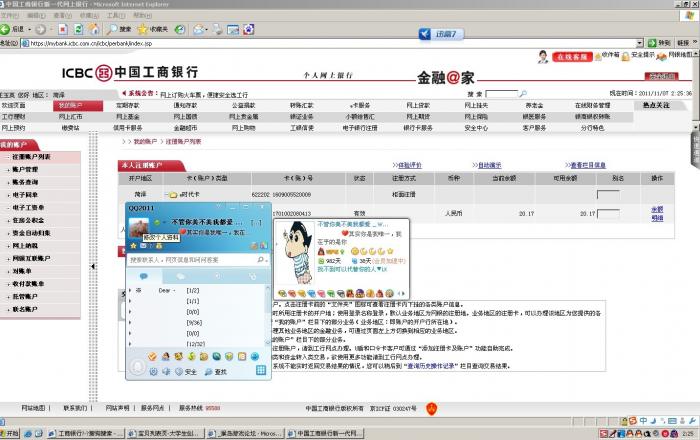The image size is (700, 440).
Task: Click the QQ 安全 button
Action: tap(186, 371)
